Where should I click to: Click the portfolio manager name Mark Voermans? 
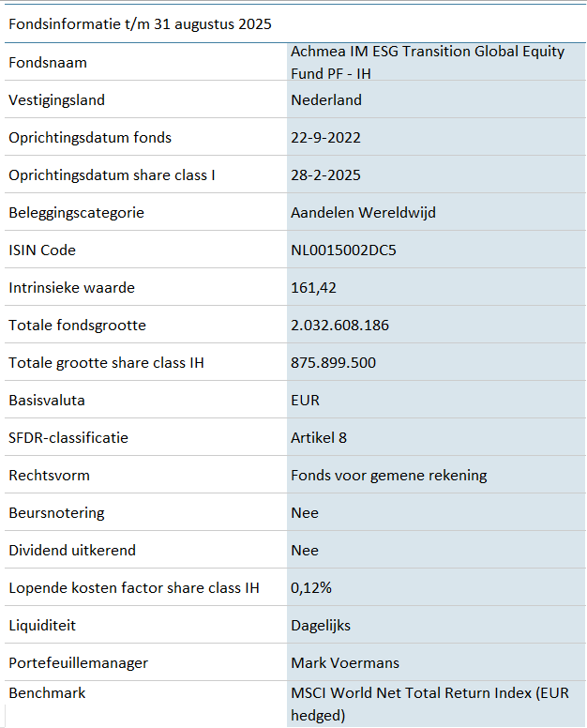[x=345, y=663]
